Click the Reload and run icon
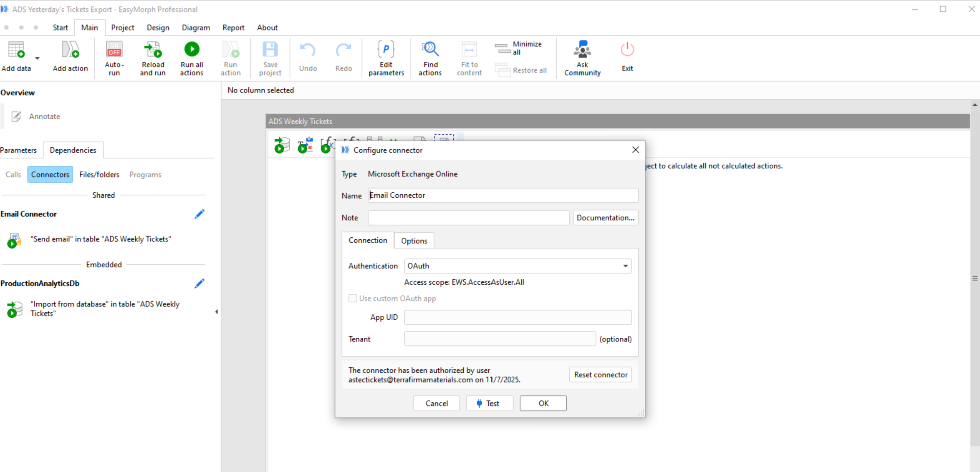 pyautogui.click(x=153, y=50)
